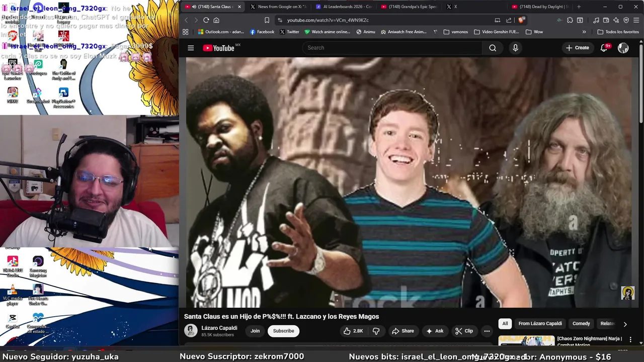The image size is (644, 362).
Task: Select the Comedy filter chip
Action: point(581,324)
